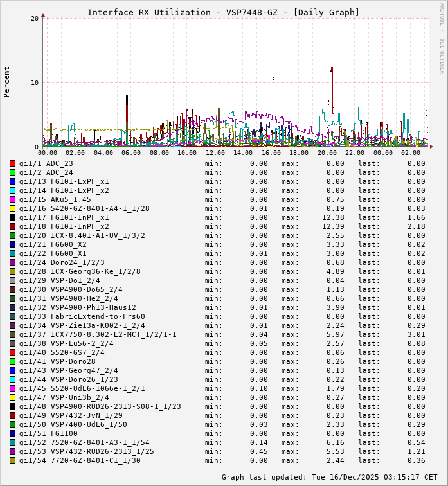Click the 12:00 mark on the time axis
The width and height of the screenshot is (448, 486).
215,153
